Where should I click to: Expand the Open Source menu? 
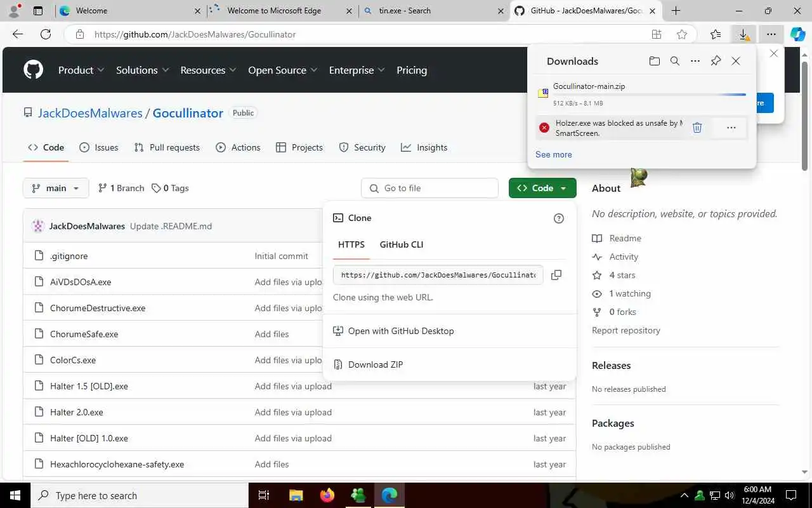coord(282,70)
